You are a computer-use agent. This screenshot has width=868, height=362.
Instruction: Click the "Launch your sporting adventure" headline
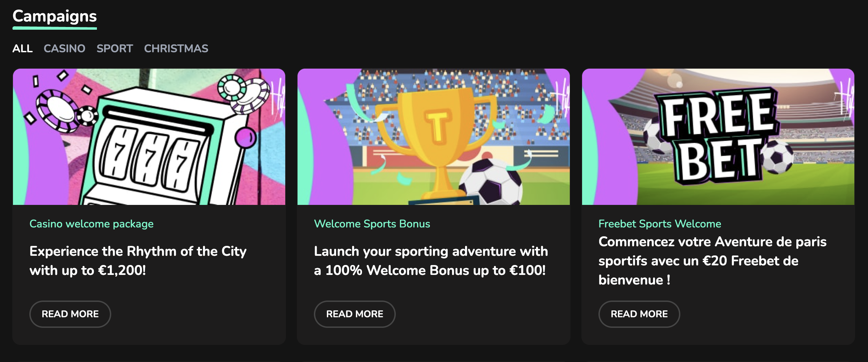[x=431, y=261]
